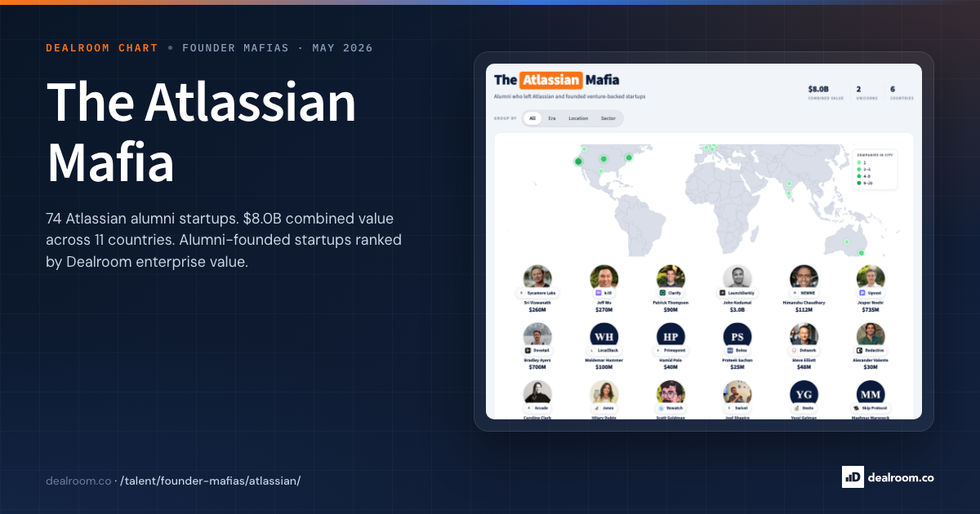The image size is (980, 514).
Task: Open Sri Viswanath's profile photo
Action: 537,277
